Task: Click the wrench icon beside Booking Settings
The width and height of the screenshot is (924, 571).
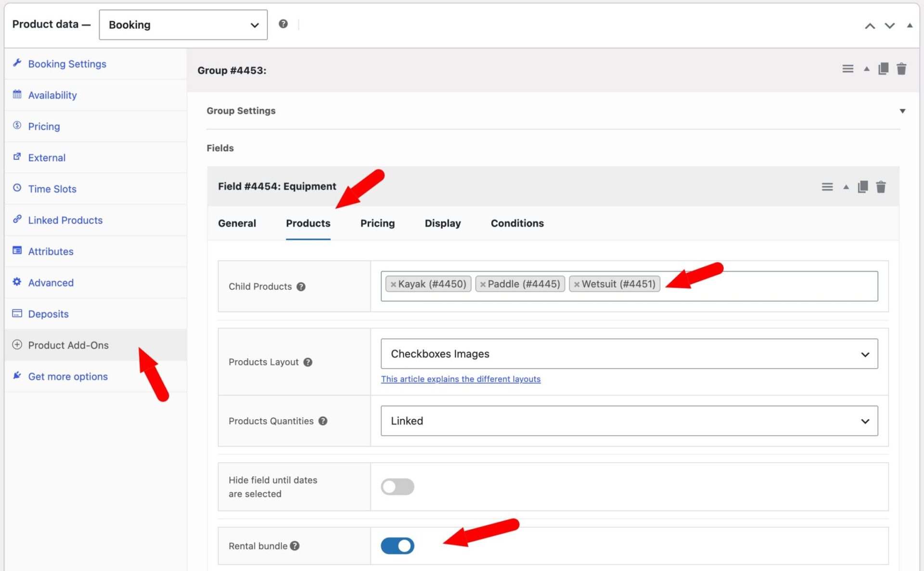Action: pyautogui.click(x=17, y=63)
